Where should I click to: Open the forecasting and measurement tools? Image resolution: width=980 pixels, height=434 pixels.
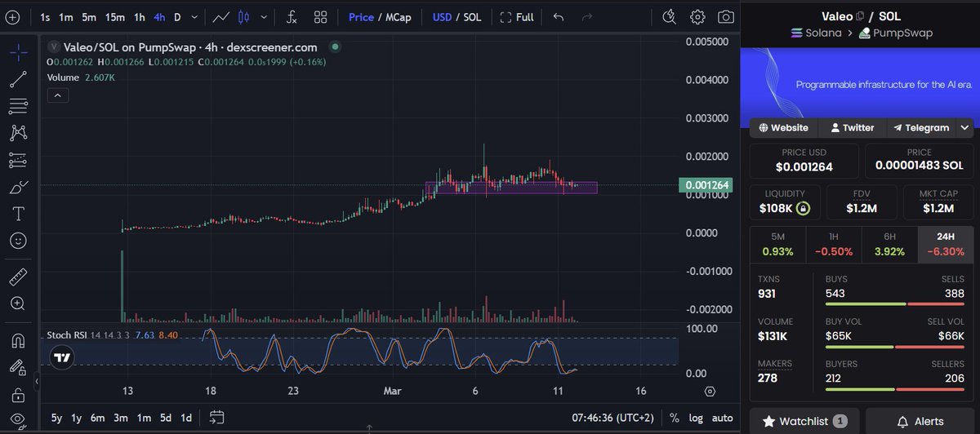(19, 160)
